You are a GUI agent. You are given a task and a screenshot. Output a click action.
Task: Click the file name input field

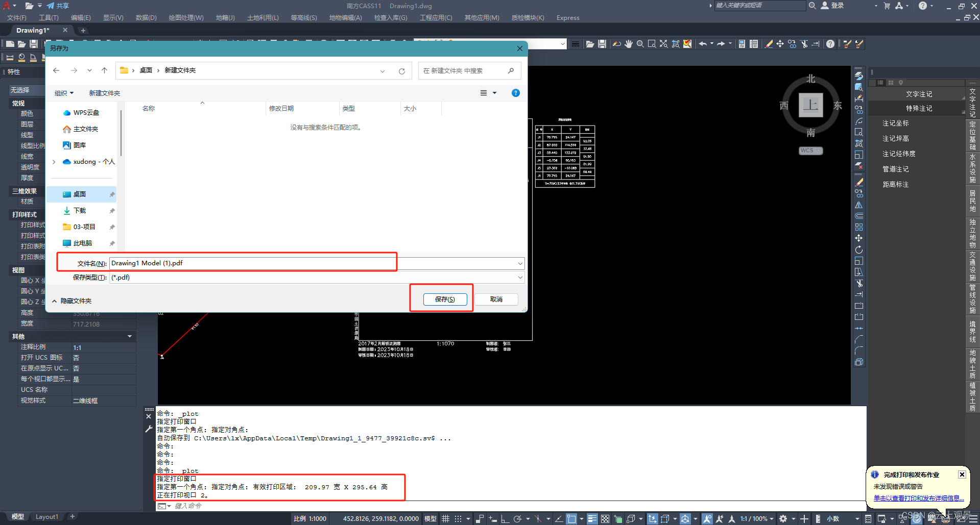[x=313, y=263]
